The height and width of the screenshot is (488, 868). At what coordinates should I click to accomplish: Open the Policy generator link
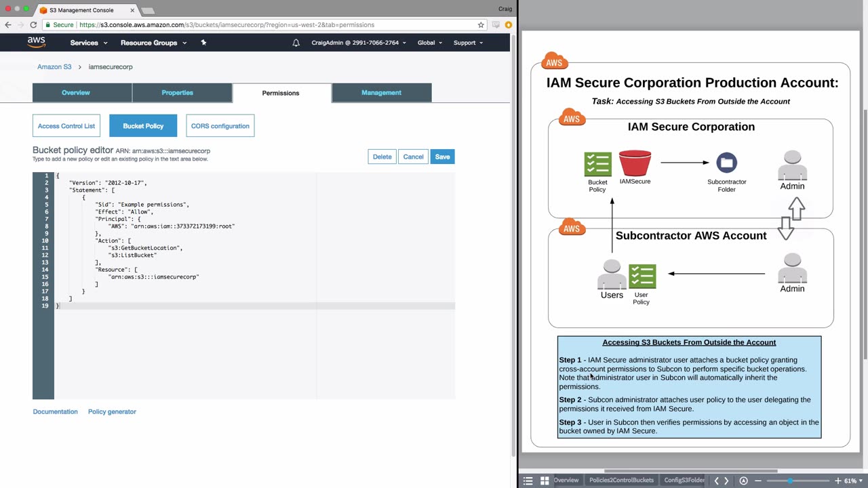point(112,411)
